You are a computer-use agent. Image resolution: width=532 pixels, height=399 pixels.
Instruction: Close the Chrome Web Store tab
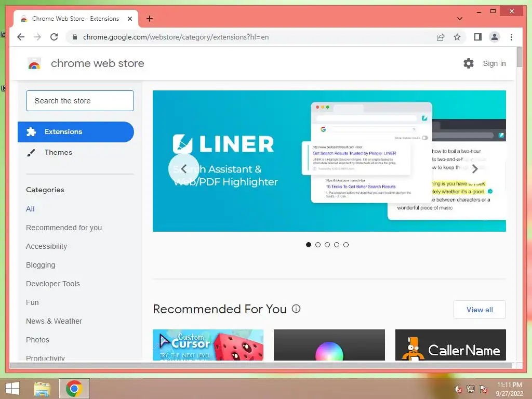pos(129,19)
